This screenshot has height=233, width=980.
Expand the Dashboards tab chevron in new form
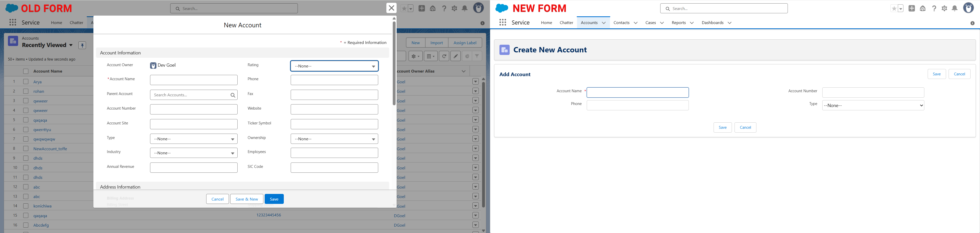tap(729, 23)
